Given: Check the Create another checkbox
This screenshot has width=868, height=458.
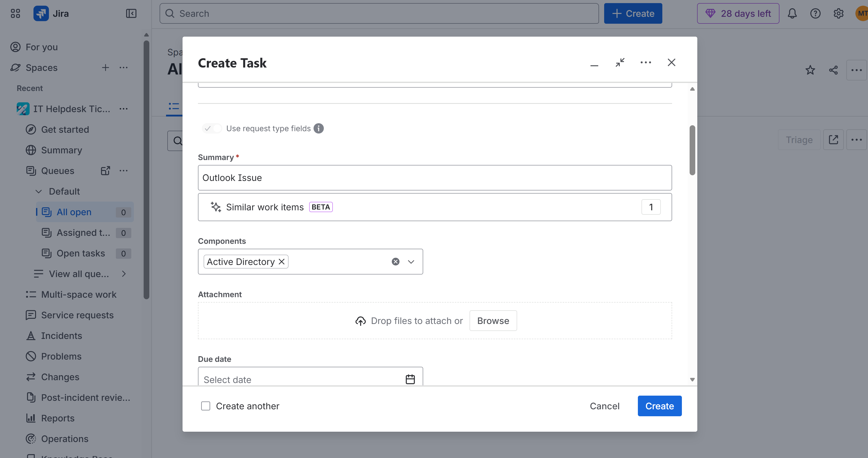Looking at the screenshot, I should click(205, 406).
